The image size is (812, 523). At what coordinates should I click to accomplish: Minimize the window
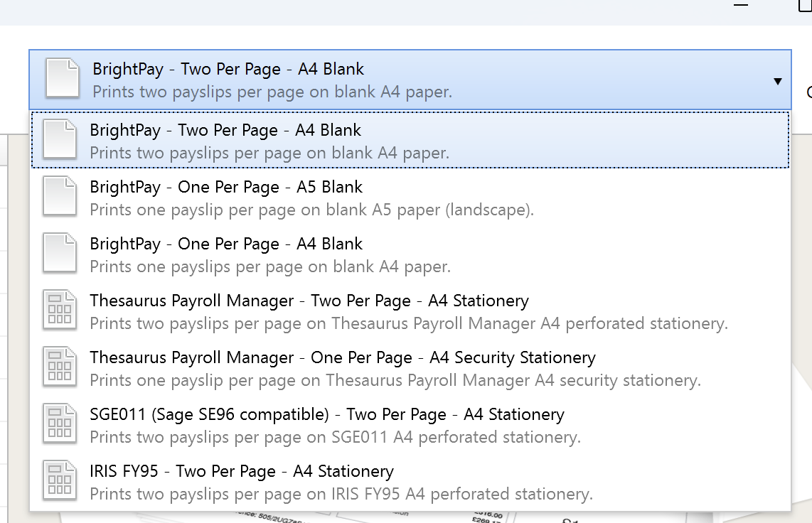(x=741, y=5)
